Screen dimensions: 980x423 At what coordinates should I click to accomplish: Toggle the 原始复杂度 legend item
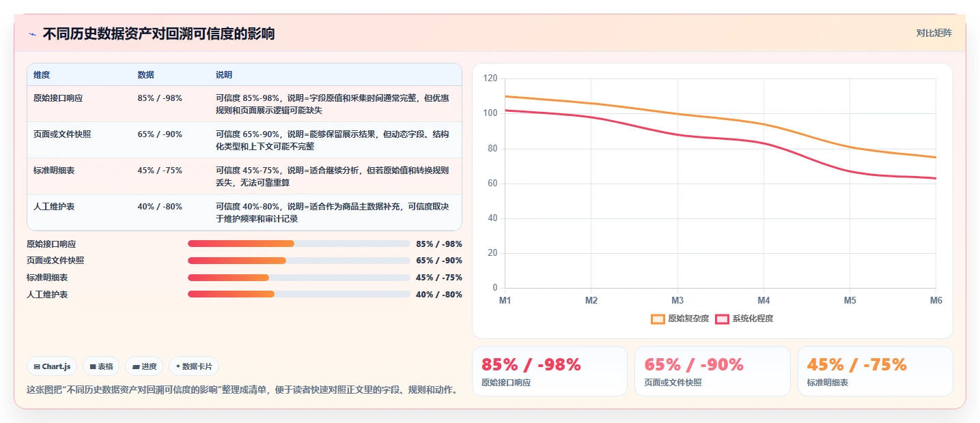680,319
